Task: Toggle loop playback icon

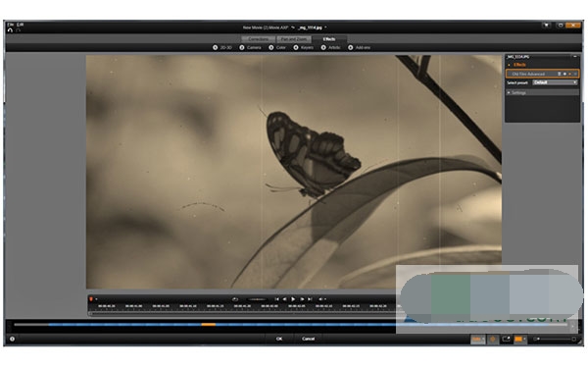Action: [235, 299]
